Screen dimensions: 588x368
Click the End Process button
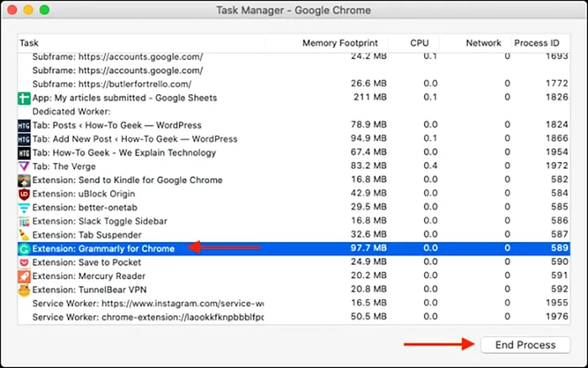coord(525,344)
